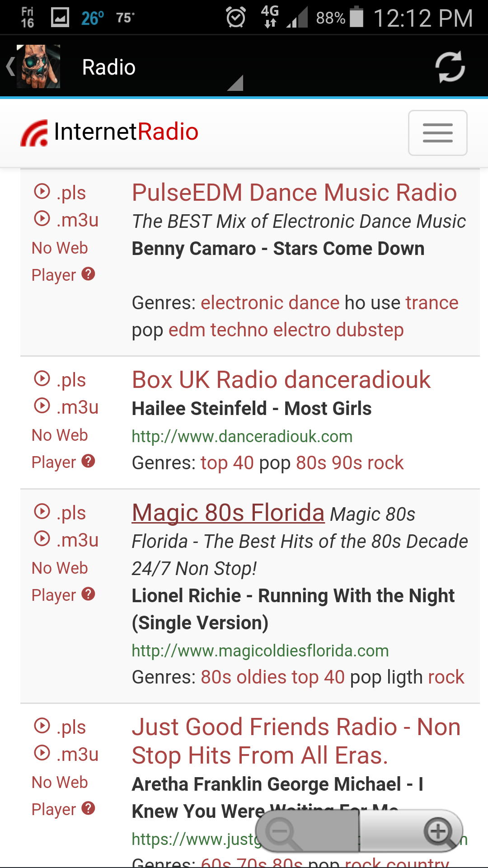
Task: Zoom out with the magnifier minus button
Action: pyautogui.click(x=281, y=831)
